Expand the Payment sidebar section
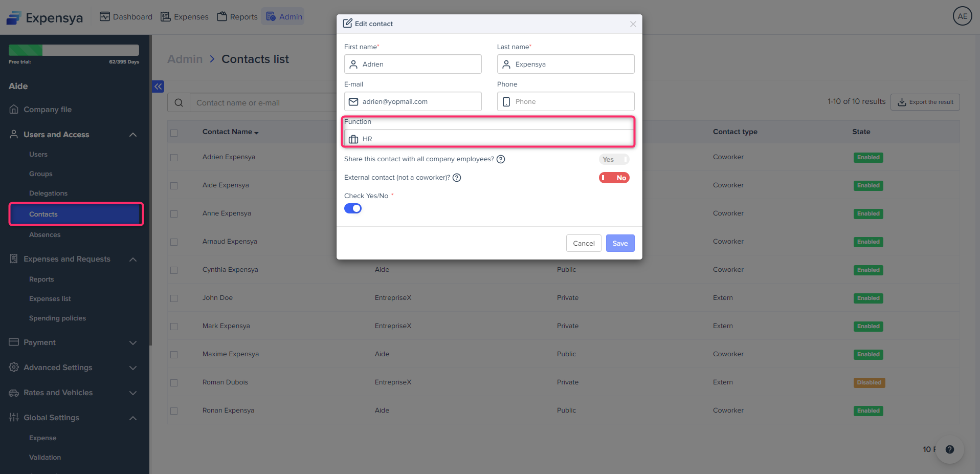 click(x=133, y=342)
